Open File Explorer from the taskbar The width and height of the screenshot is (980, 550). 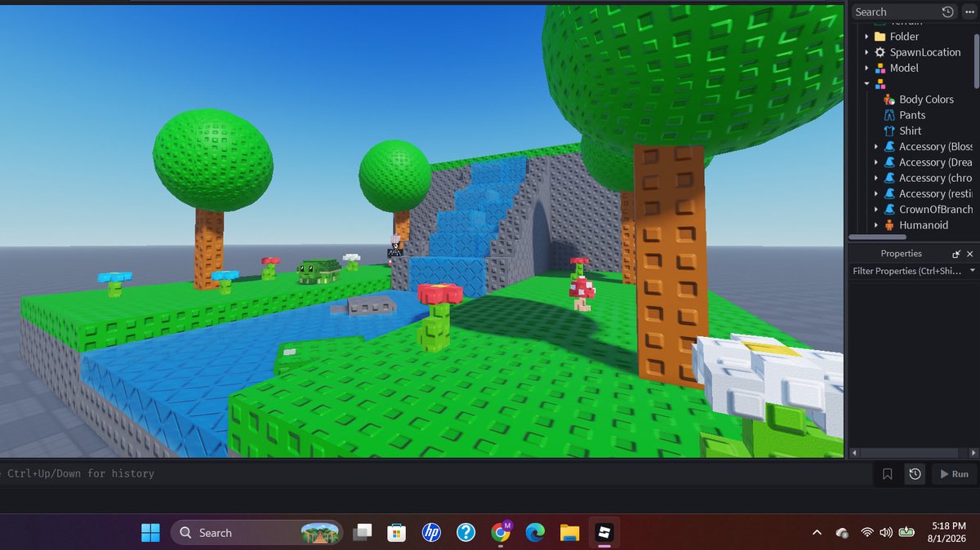click(570, 533)
